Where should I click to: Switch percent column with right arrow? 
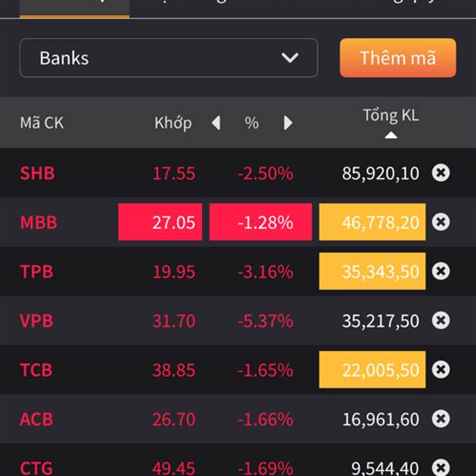[287, 123]
